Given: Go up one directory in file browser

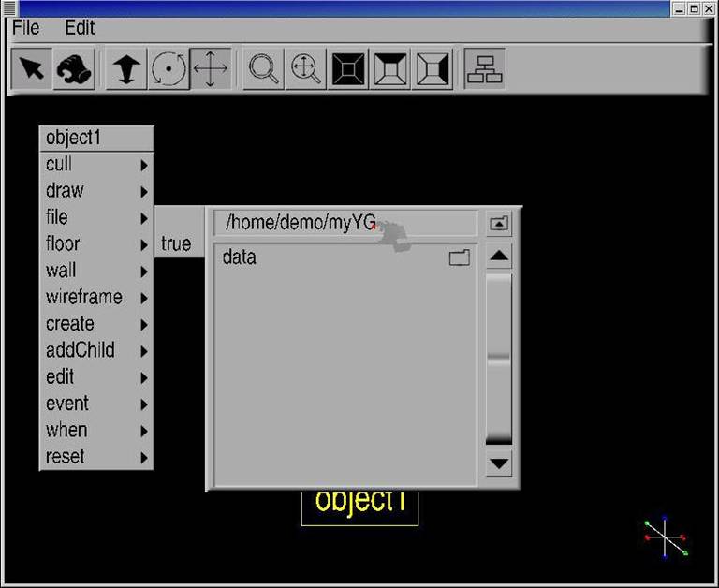Looking at the screenshot, I should click(499, 224).
